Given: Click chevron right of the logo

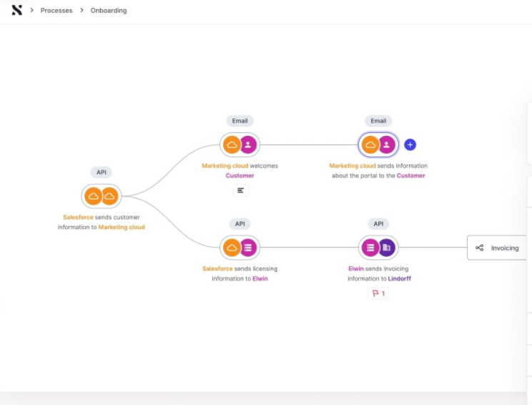Looking at the screenshot, I should click(31, 10).
